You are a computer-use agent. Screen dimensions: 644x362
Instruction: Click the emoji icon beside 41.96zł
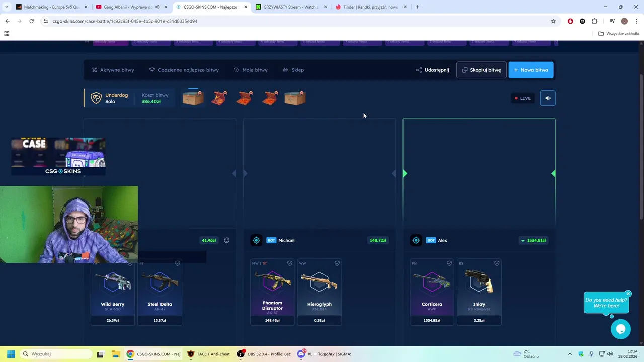(x=227, y=240)
